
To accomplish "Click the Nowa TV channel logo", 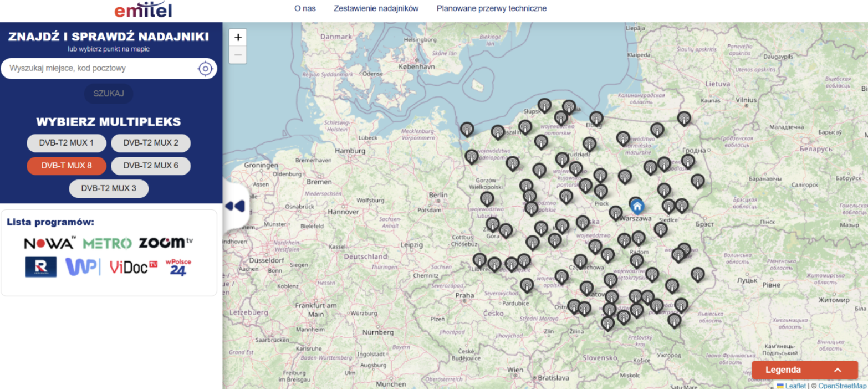I will 50,243.
